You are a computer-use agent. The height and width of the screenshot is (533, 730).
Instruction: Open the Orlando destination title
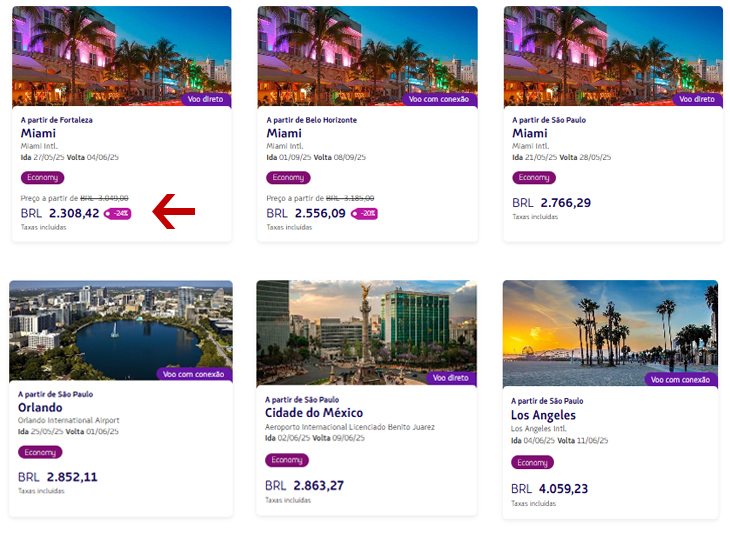[x=40, y=407]
